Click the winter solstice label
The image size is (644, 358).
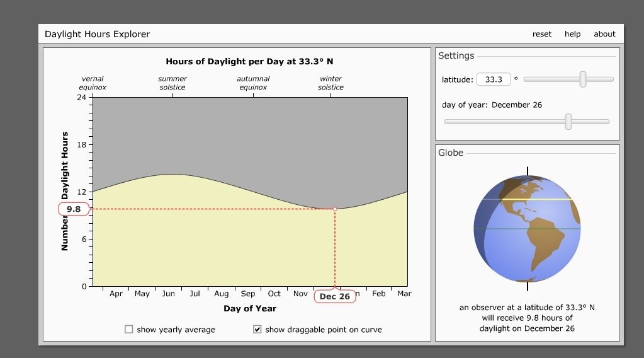point(330,83)
